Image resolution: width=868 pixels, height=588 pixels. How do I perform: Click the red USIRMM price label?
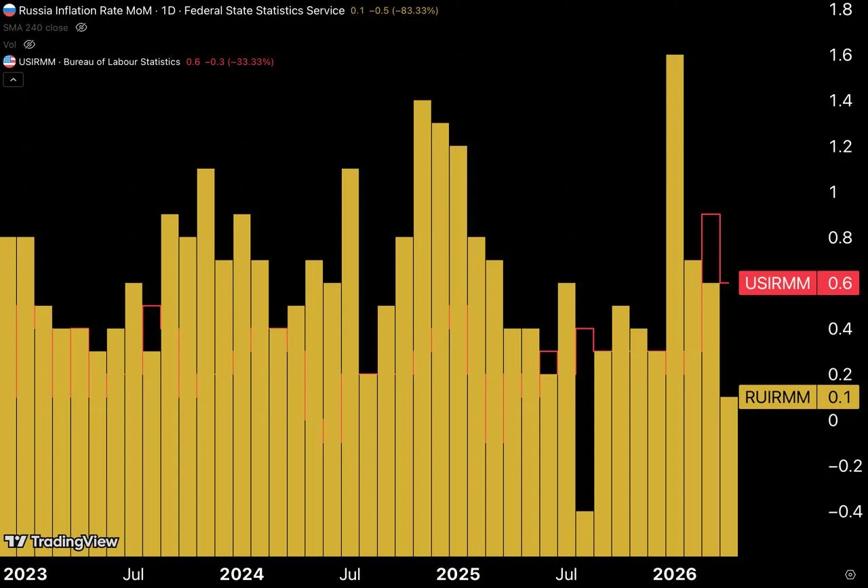point(778,283)
